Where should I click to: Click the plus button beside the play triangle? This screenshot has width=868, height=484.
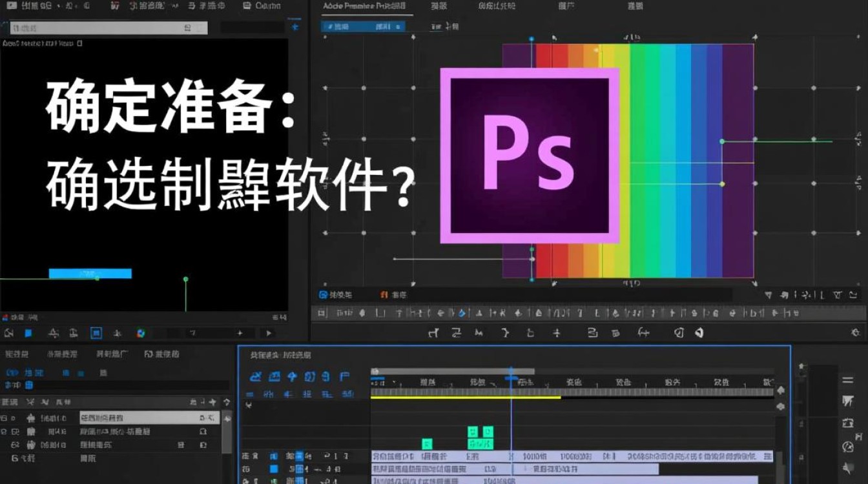coord(240,333)
